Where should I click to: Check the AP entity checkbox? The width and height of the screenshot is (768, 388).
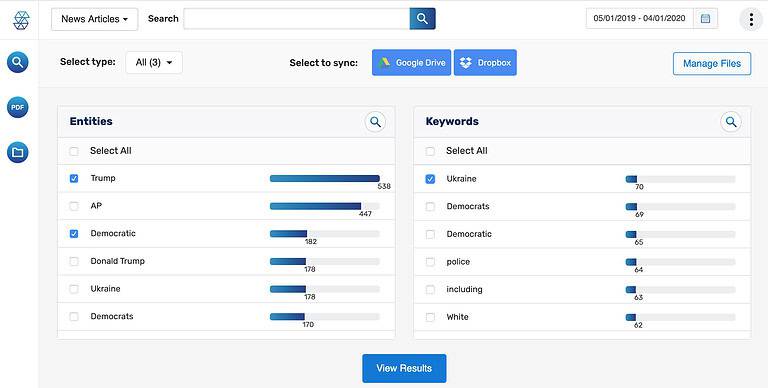pos(74,206)
